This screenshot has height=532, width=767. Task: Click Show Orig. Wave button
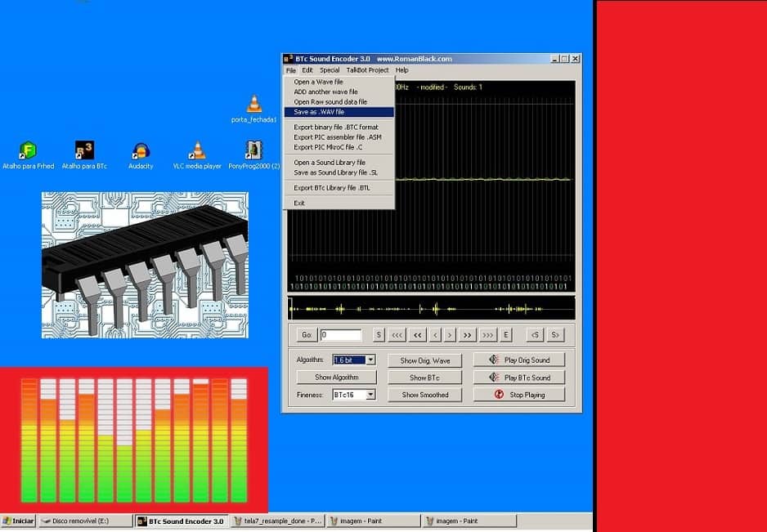click(424, 361)
